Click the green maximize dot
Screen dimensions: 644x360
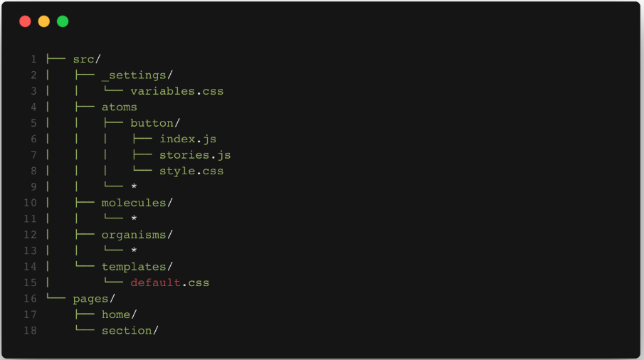click(63, 21)
